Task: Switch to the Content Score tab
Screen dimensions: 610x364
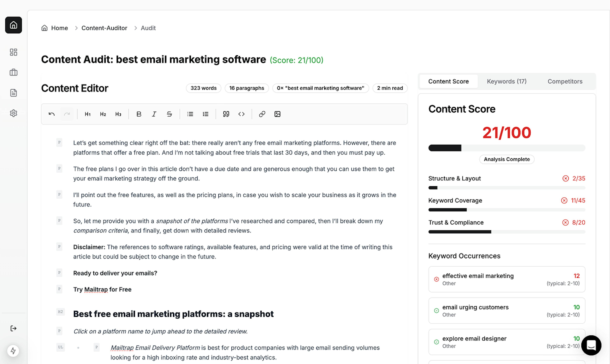Action: (x=448, y=82)
